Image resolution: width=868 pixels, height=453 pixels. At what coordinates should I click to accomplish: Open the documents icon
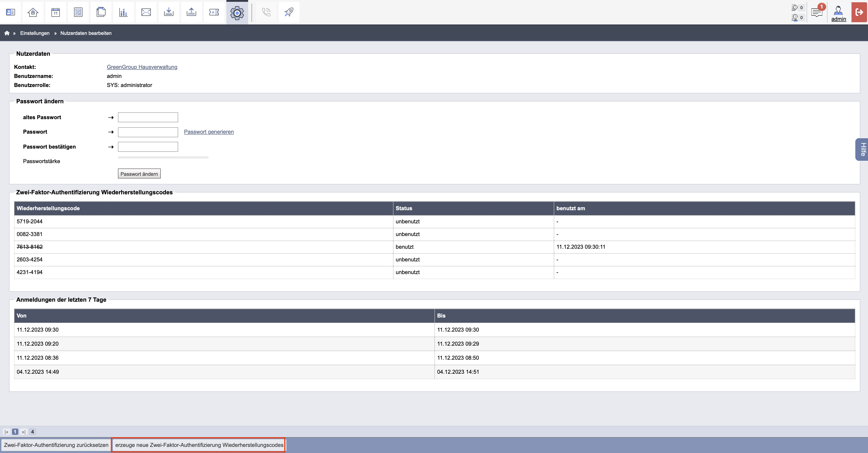coord(101,12)
